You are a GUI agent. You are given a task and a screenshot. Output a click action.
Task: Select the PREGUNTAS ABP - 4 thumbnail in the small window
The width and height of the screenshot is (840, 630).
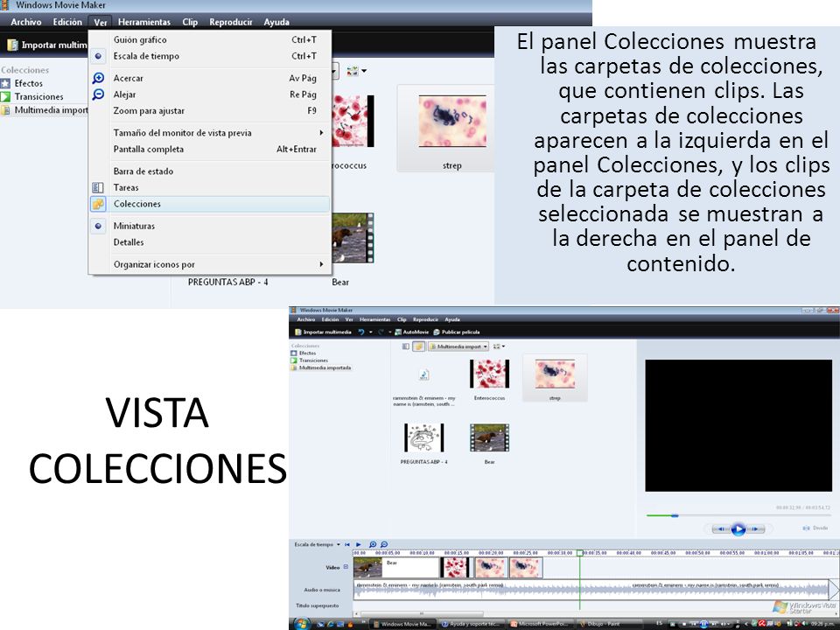point(423,437)
